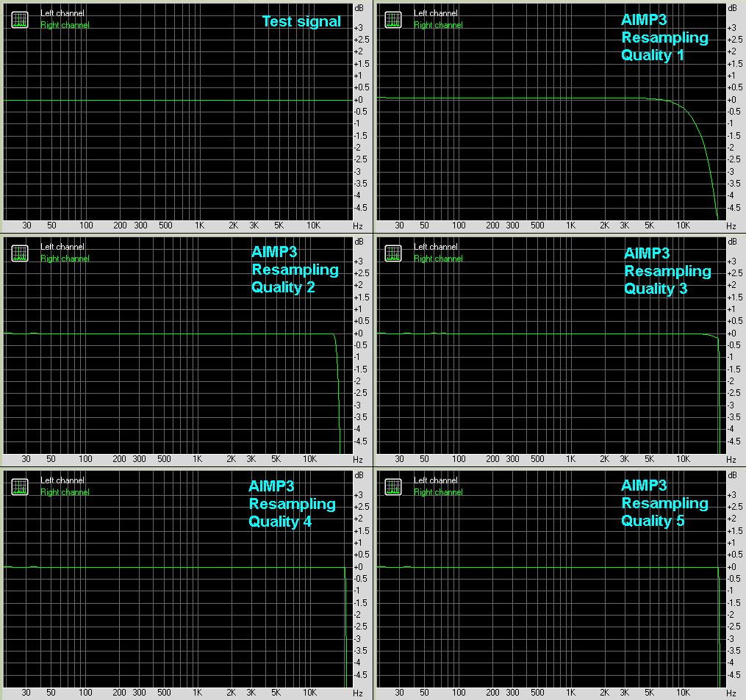The width and height of the screenshot is (746, 700).
Task: Select "Right channel" legend in Quality 5 panel
Action: tap(438, 492)
